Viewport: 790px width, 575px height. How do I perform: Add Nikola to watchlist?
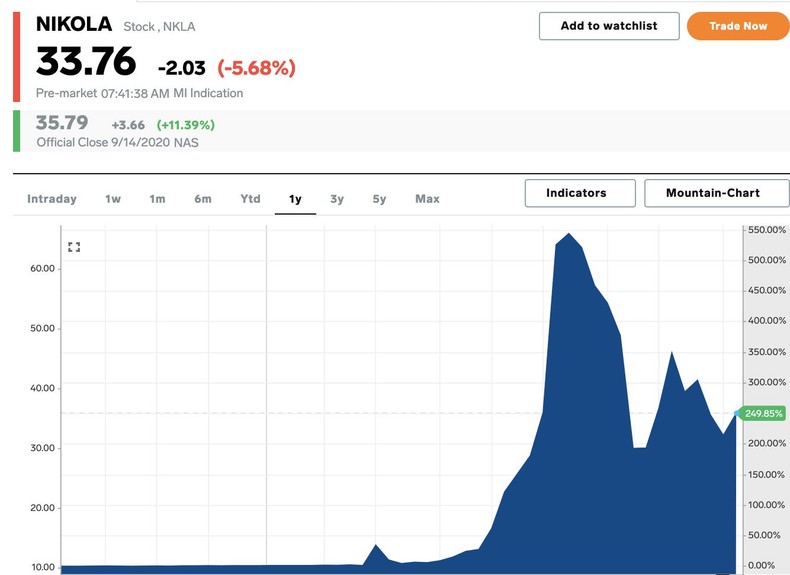pos(609,26)
